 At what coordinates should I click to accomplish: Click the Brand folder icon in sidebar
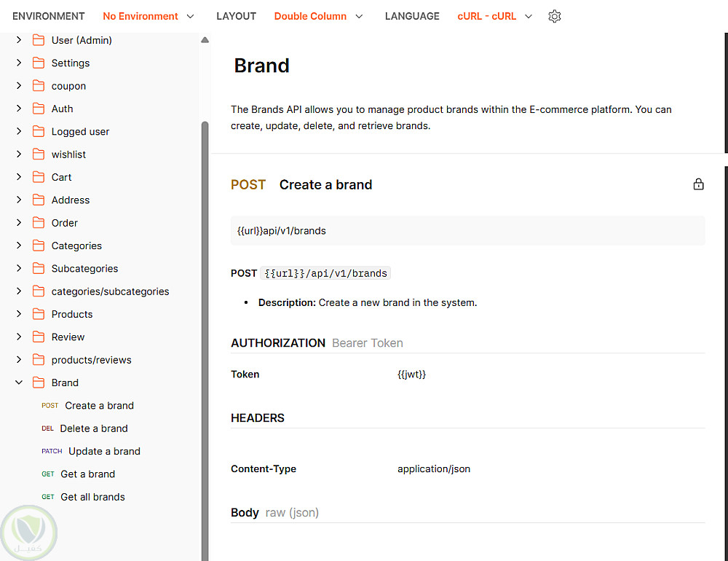(x=39, y=382)
